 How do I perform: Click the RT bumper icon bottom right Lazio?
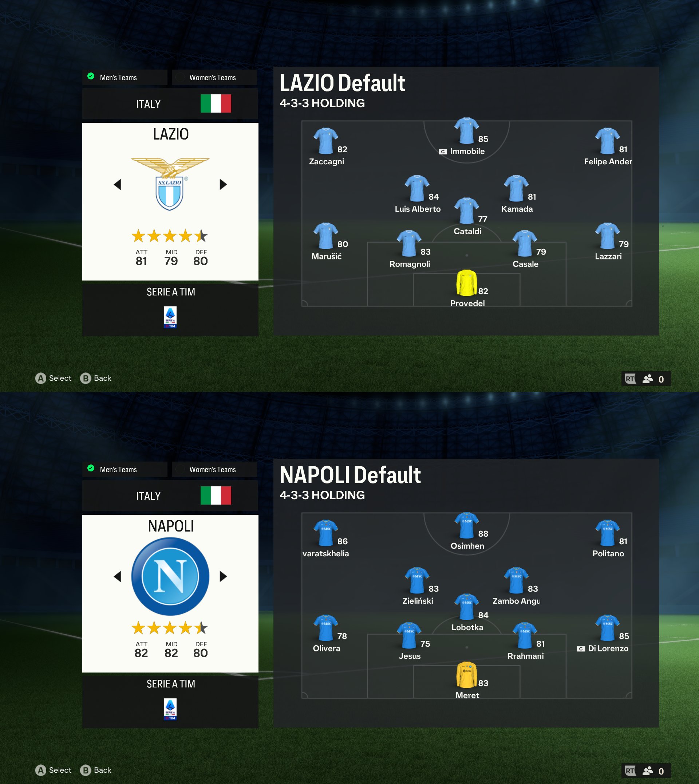point(628,377)
